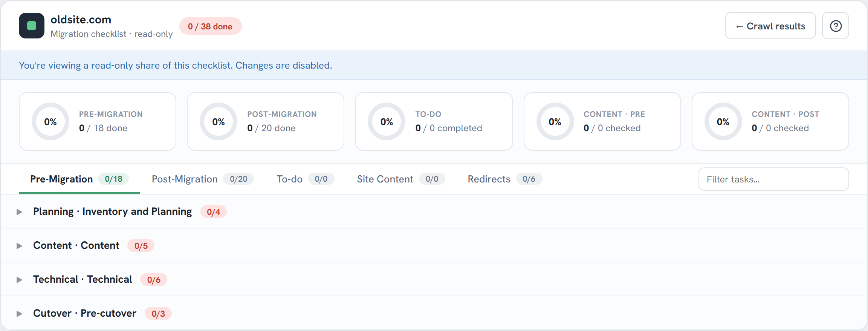Open the Site Content tab
The width and height of the screenshot is (868, 331).
pyautogui.click(x=401, y=179)
